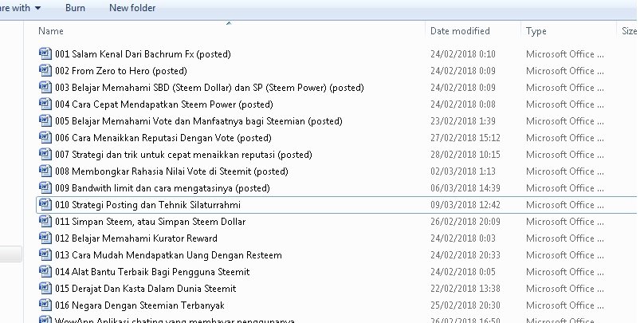This screenshot has height=323, width=644.
Task: Click date 26/02/2018 20:09 of file 011
Action: pos(465,222)
